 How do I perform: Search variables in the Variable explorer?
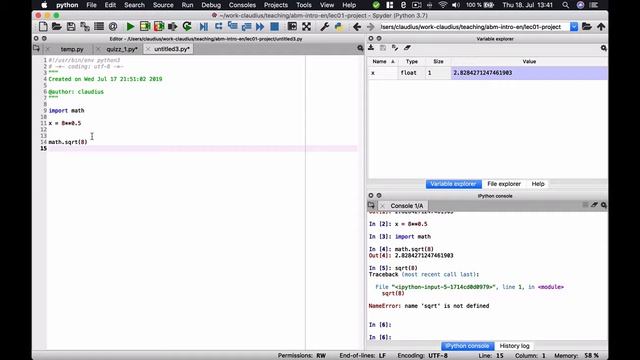click(603, 48)
